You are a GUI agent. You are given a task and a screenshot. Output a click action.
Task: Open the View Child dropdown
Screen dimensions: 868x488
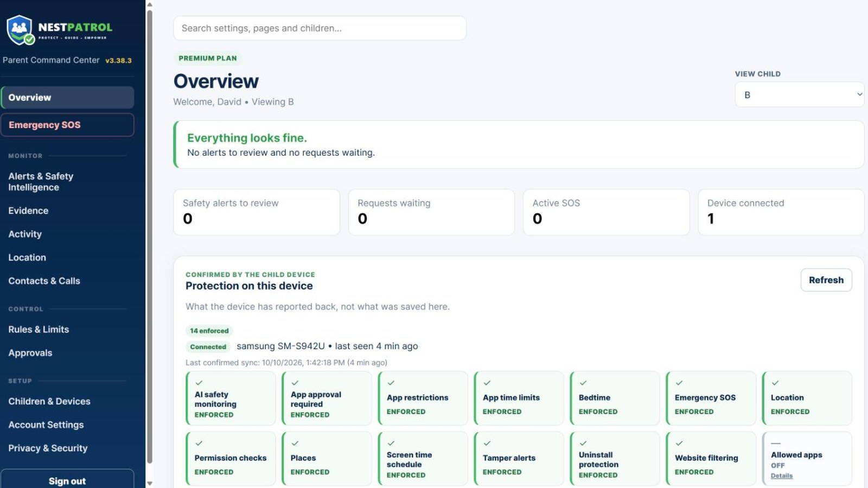point(800,95)
